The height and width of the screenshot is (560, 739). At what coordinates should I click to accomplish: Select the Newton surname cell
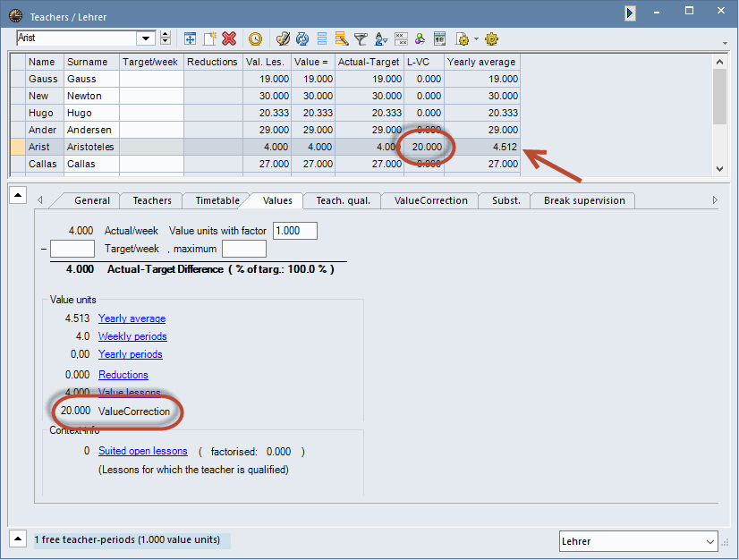(91, 96)
